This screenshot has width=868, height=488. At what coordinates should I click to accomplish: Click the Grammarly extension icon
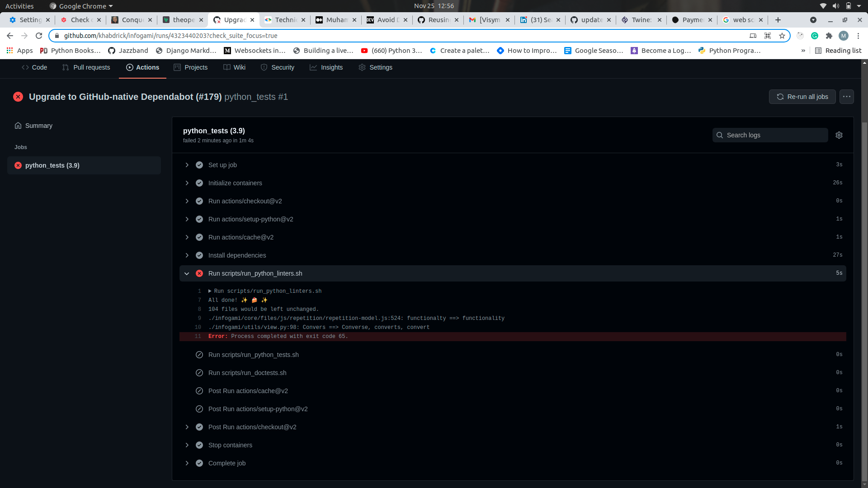[815, 36]
